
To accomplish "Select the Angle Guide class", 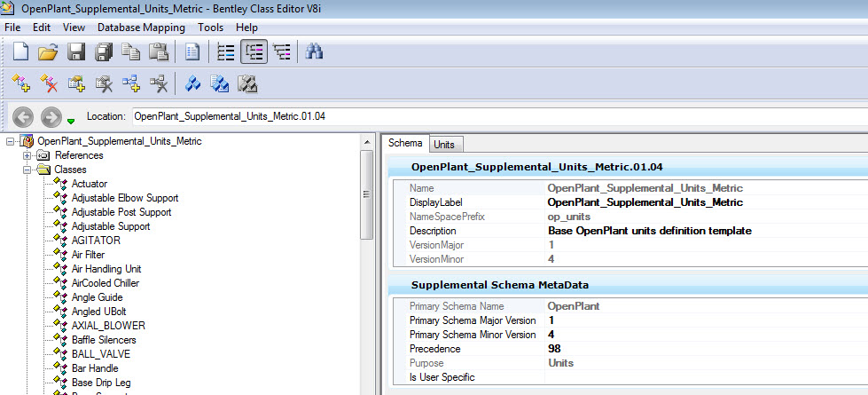I will (97, 297).
